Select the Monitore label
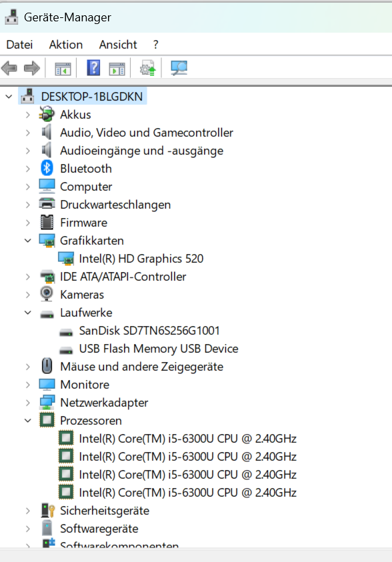392x562 pixels. (85, 385)
